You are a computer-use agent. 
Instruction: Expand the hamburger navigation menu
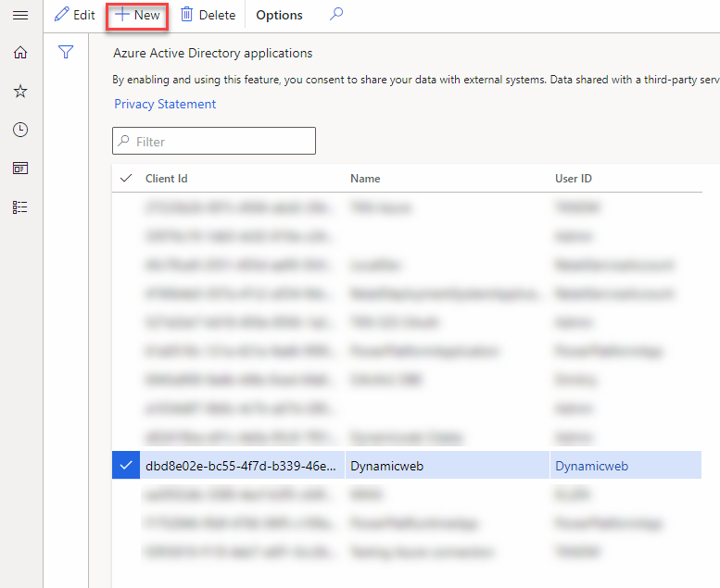tap(20, 15)
